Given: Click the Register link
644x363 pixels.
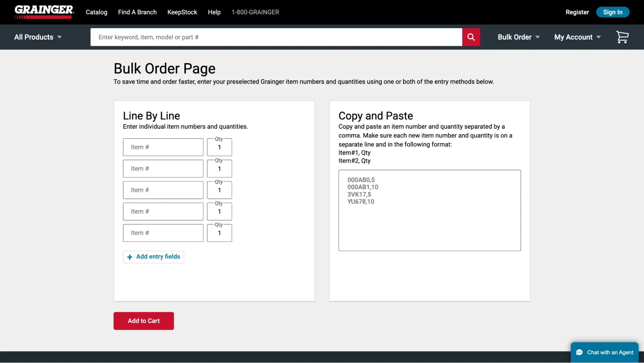Looking at the screenshot, I should coord(577,12).
